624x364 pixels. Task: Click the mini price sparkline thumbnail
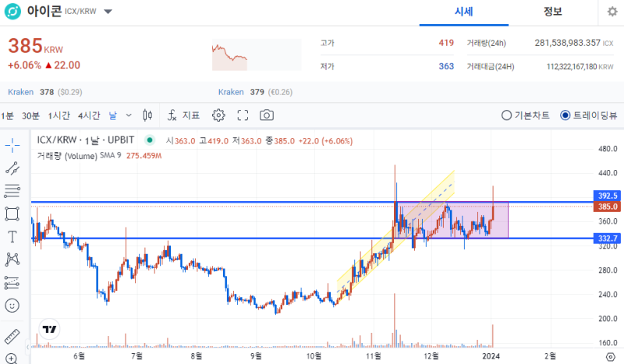pos(257,55)
